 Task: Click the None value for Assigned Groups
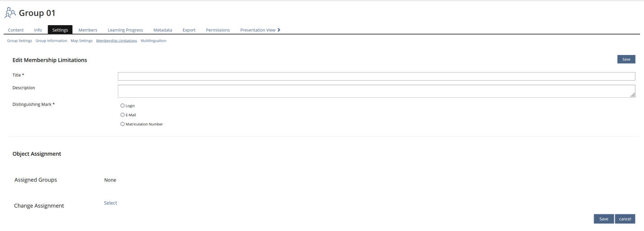point(110,180)
